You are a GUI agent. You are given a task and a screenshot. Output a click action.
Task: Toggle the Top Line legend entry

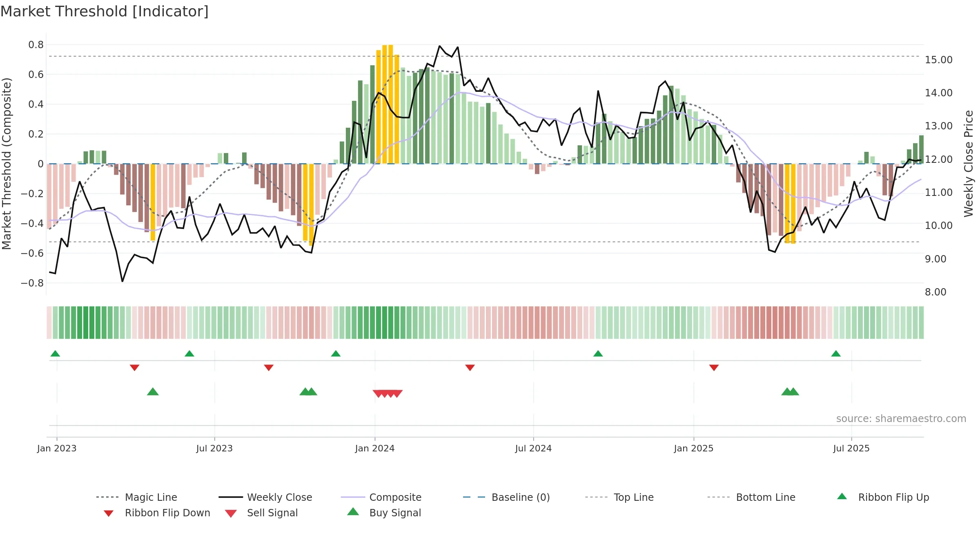[619, 497]
